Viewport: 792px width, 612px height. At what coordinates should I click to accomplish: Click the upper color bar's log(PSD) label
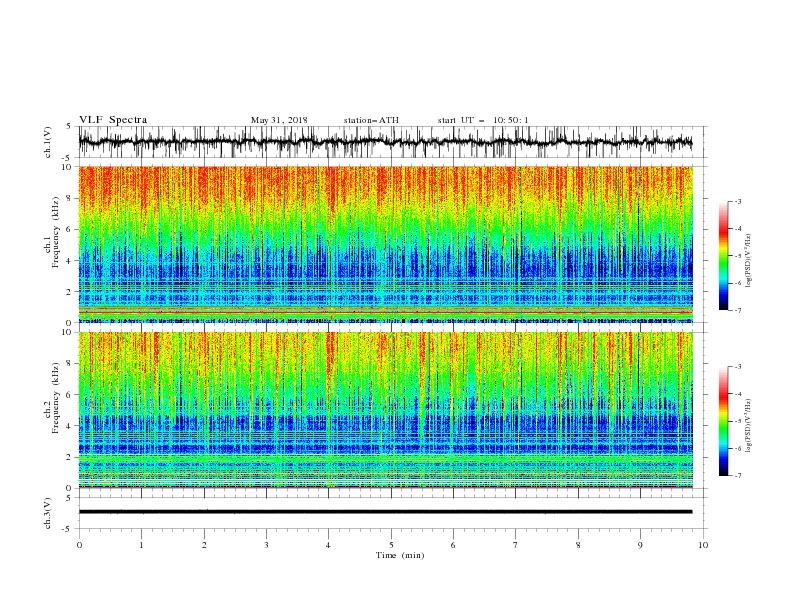click(749, 261)
